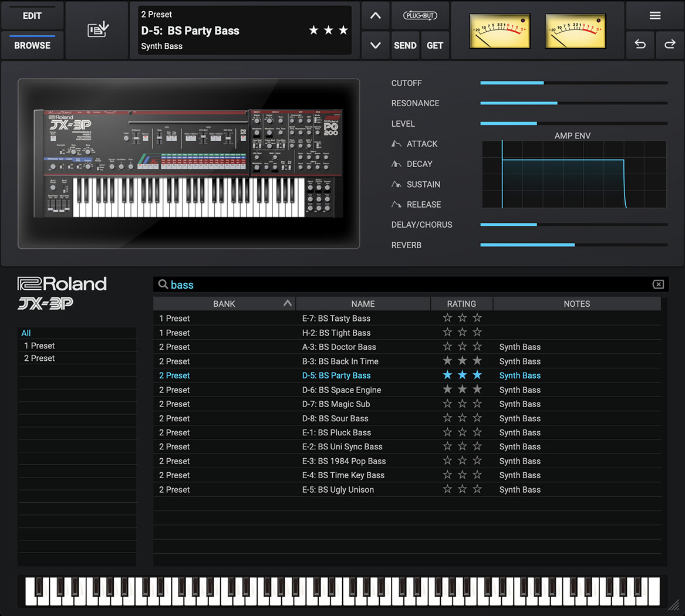The width and height of the screenshot is (685, 616).
Task: Rate D-7 BS Magic Sub one star
Action: (447, 404)
